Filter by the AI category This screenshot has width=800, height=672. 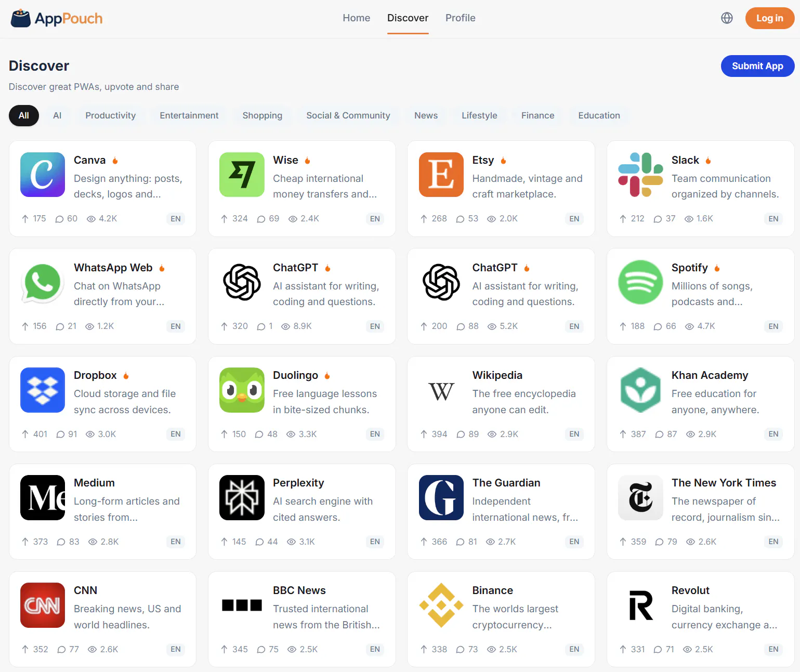coord(57,115)
